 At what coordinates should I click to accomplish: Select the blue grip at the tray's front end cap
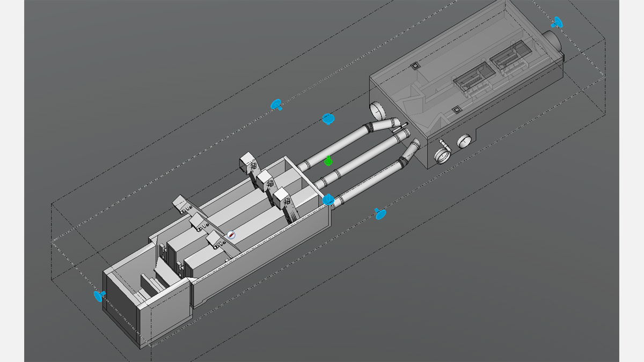point(99,296)
